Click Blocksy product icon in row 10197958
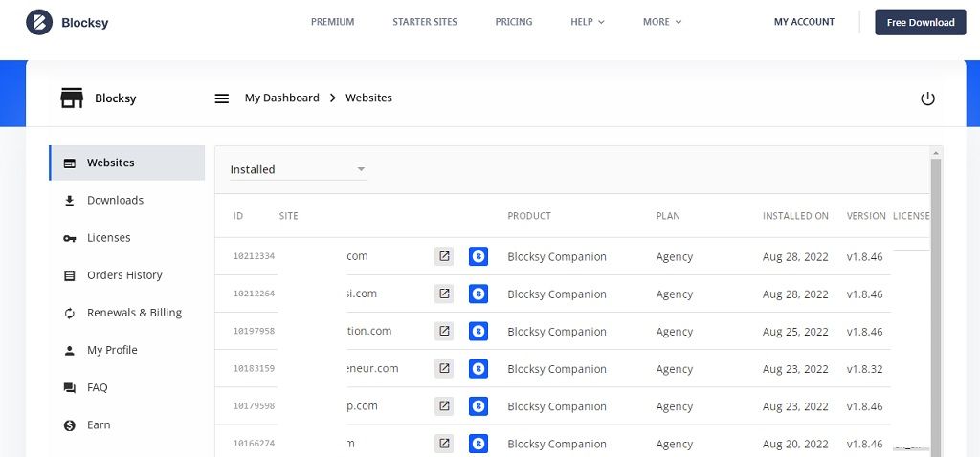The image size is (980, 457). click(x=479, y=331)
